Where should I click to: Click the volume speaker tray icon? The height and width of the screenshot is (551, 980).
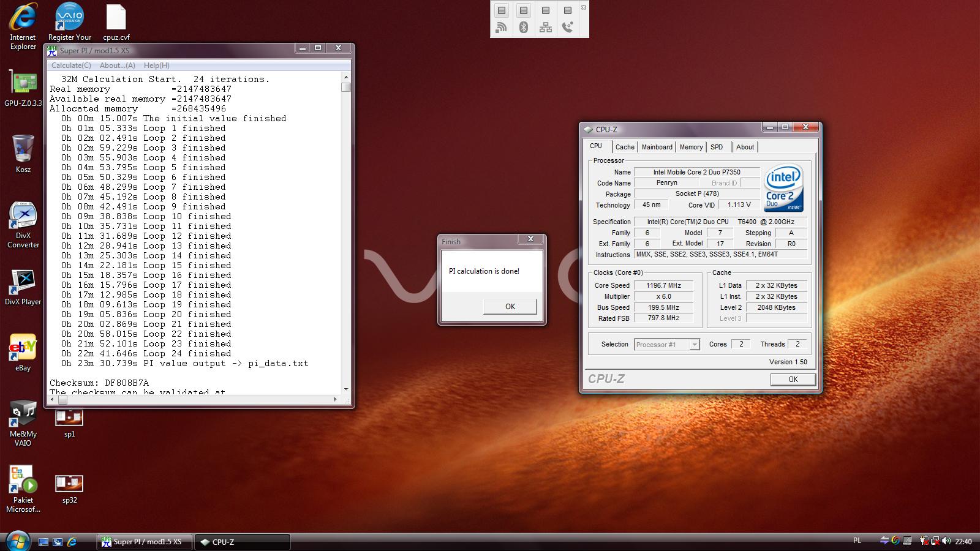click(x=946, y=541)
